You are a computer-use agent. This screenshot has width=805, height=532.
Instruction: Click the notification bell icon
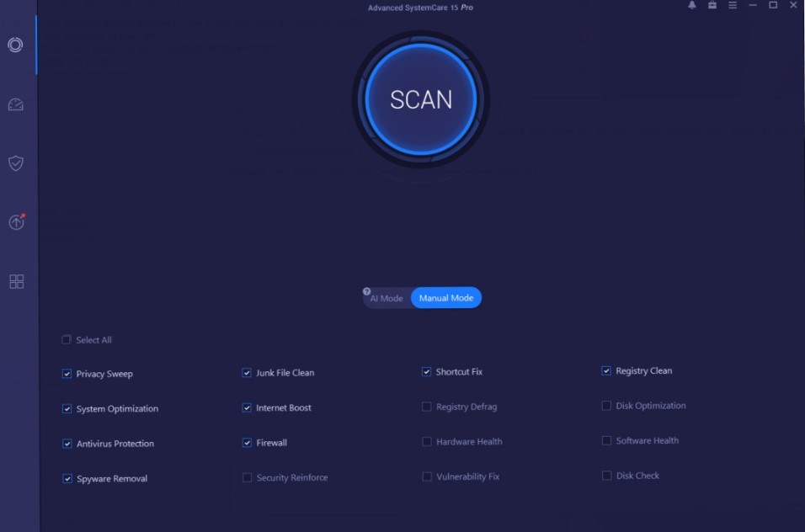coord(692,6)
